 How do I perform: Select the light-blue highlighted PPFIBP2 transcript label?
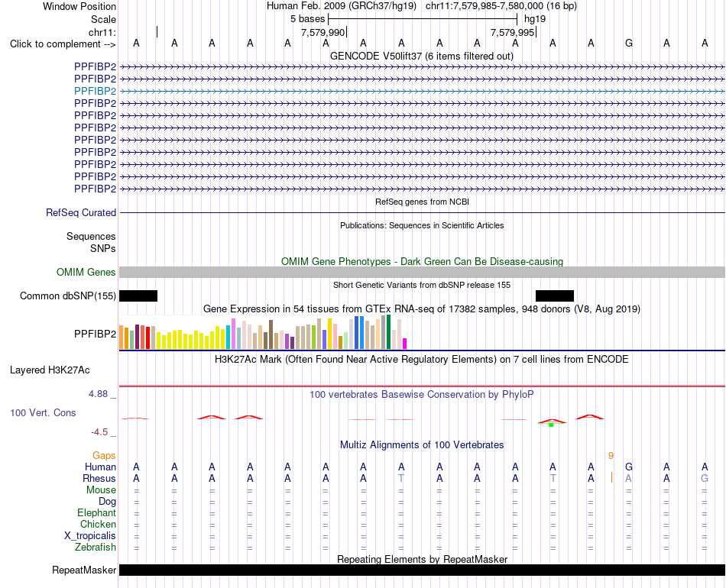(x=95, y=91)
